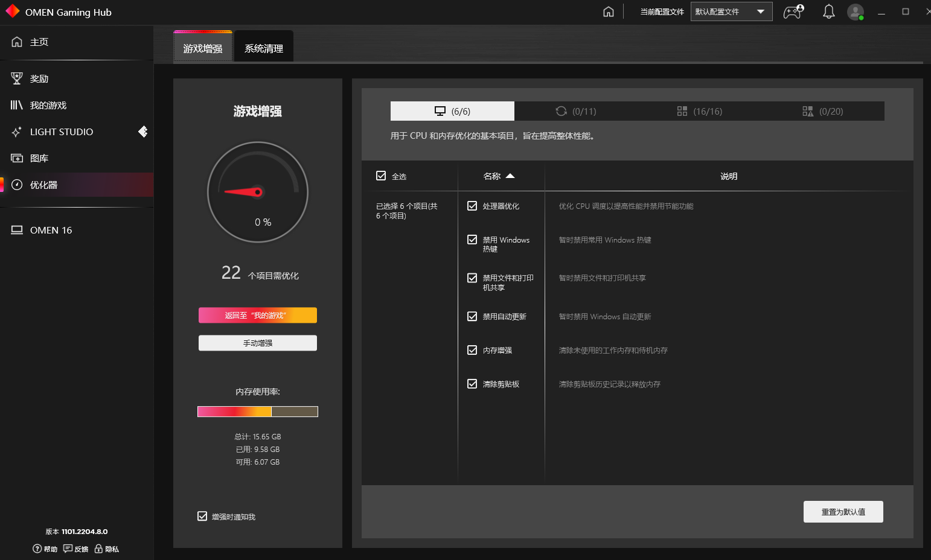
Task: Click the 22 个项目需优化 count
Action: point(260,273)
